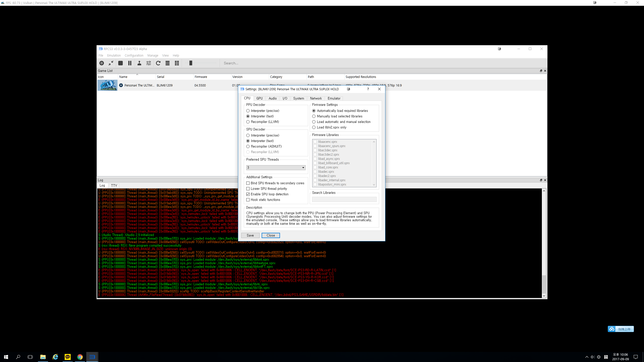Screen dimensions: 644x362
Task: Select Manually load selected libraries
Action: point(337,116)
